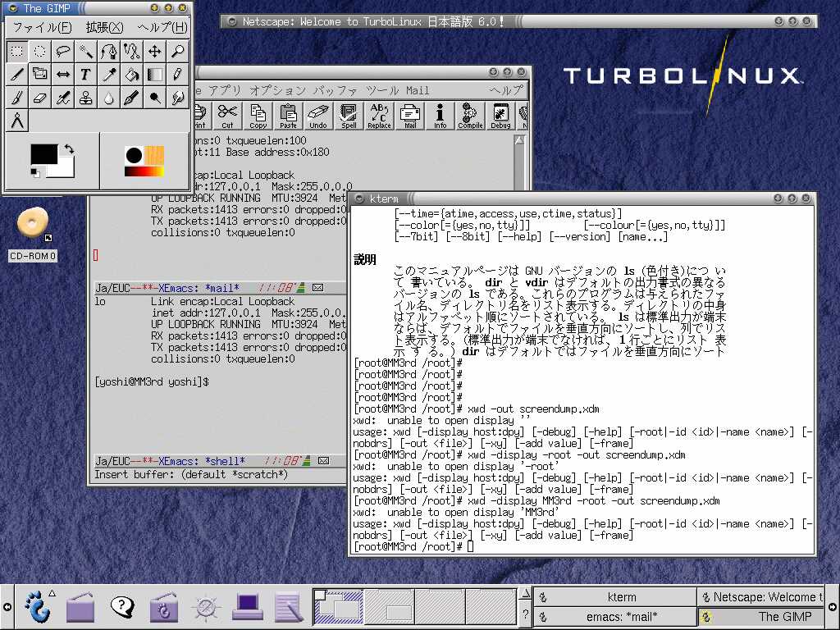Run Spell check from XEmacs toolbar

349,116
